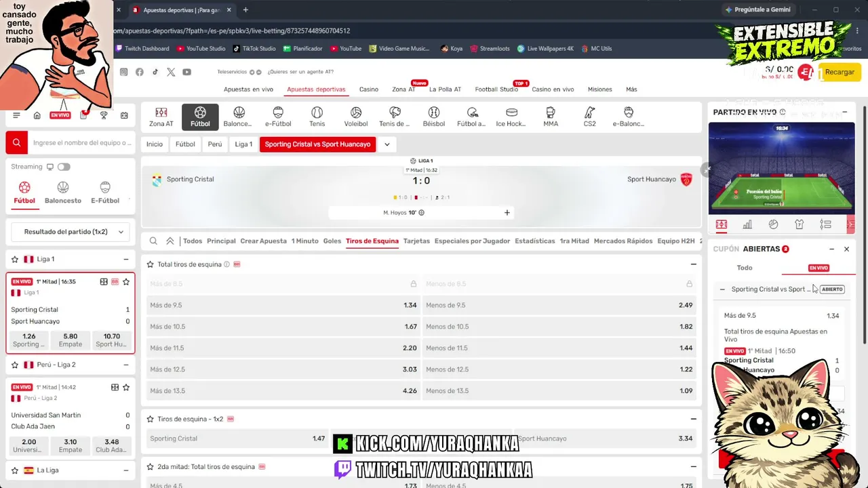Favorite 2da mitad: Total tiros de esquina market
Viewport: 868px width, 488px height.
point(151,467)
